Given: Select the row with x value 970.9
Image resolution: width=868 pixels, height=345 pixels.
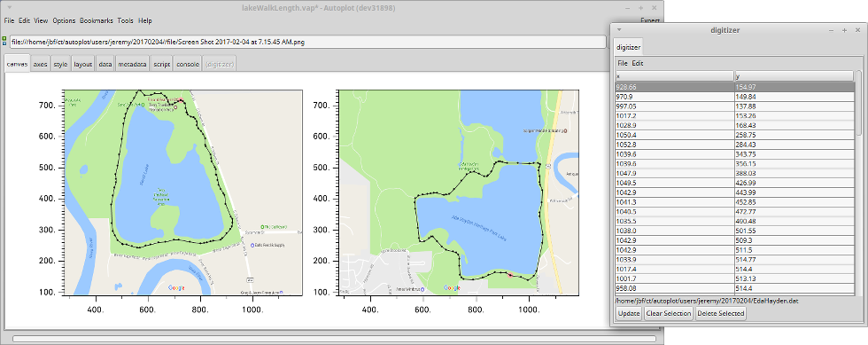Looking at the screenshot, I should (x=734, y=97).
